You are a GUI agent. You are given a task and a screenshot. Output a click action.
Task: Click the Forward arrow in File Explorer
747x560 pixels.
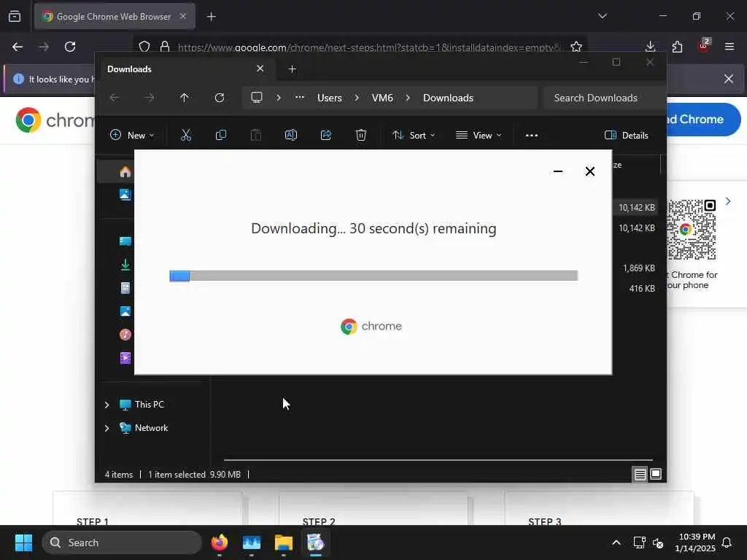click(x=150, y=98)
